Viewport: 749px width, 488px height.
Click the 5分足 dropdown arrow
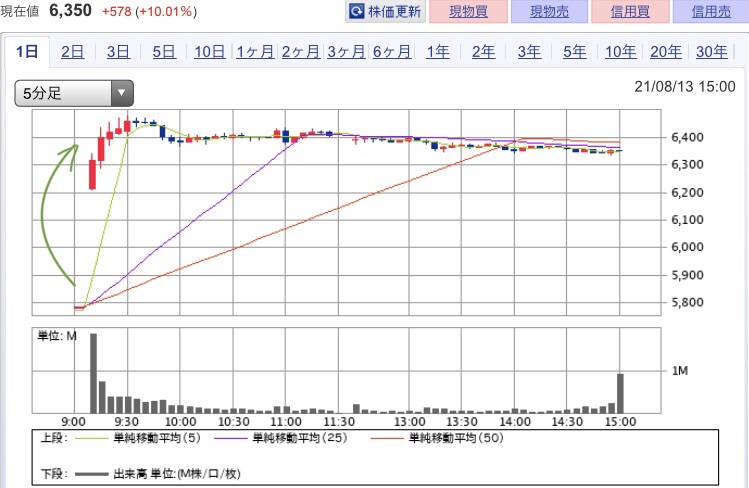[122, 93]
